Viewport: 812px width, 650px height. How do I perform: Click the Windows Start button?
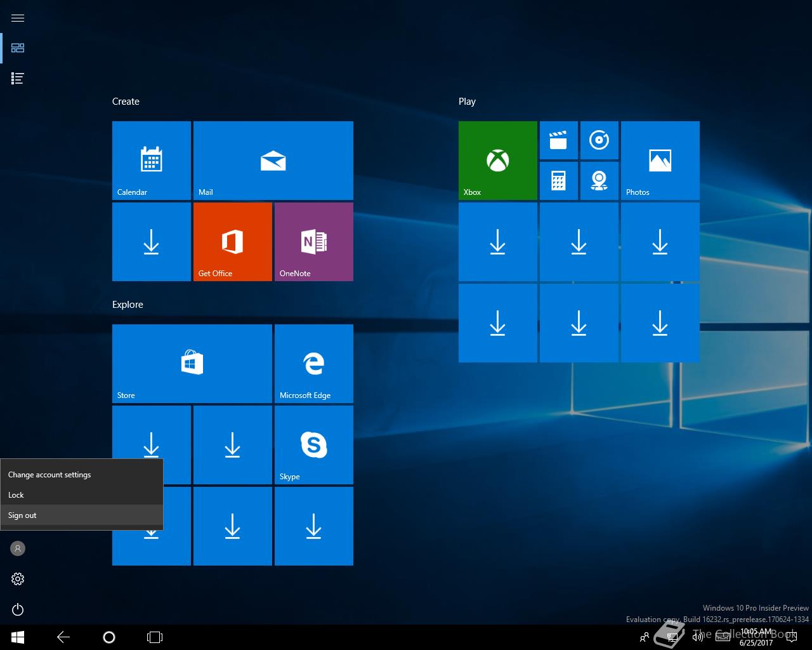18,637
